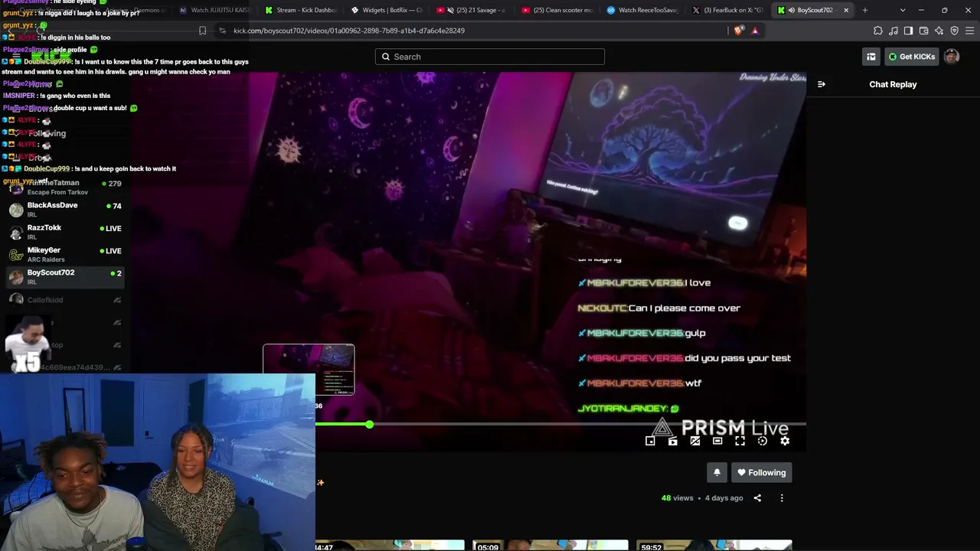The image size is (980, 551).
Task: Click the Kick search field
Action: (490, 57)
